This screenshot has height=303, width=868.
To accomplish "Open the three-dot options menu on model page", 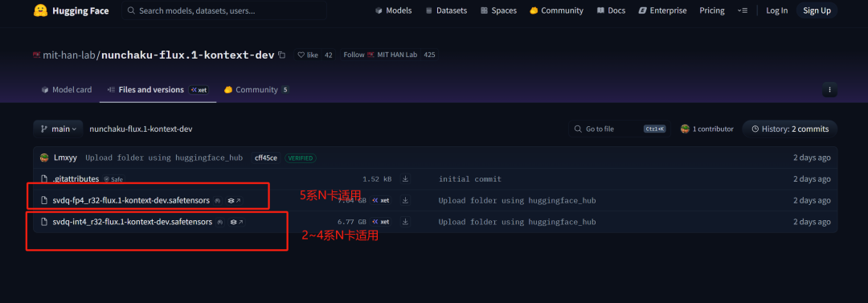I will (x=829, y=90).
